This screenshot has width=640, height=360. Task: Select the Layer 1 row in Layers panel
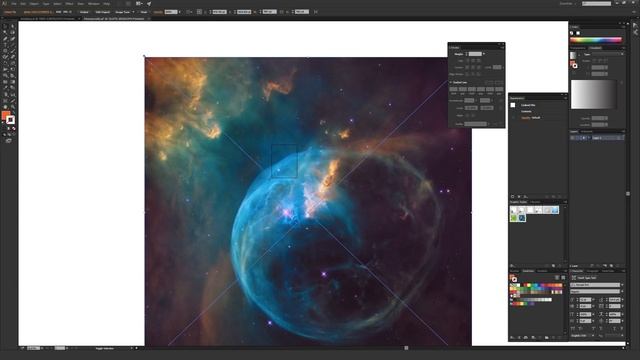tap(597, 138)
